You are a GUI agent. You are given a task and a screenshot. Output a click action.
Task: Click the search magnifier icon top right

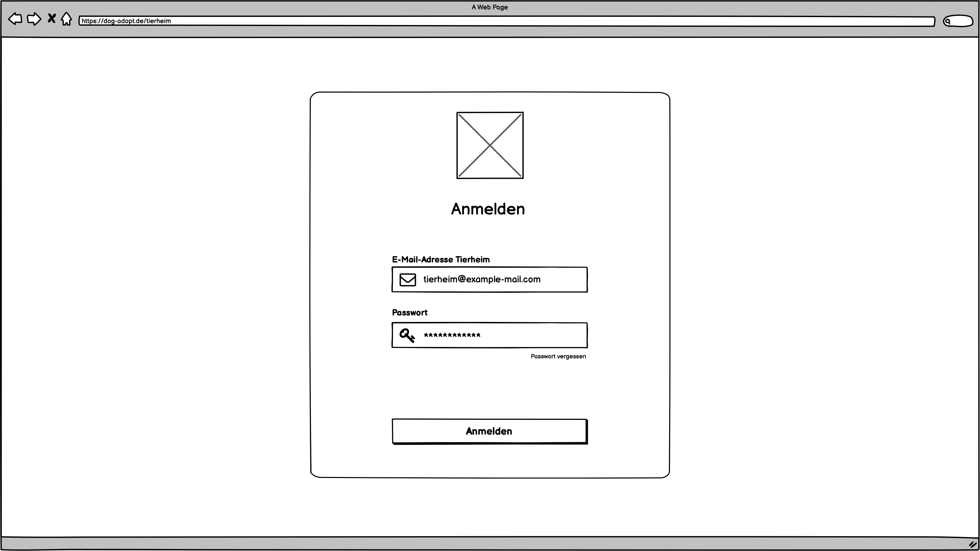click(948, 21)
